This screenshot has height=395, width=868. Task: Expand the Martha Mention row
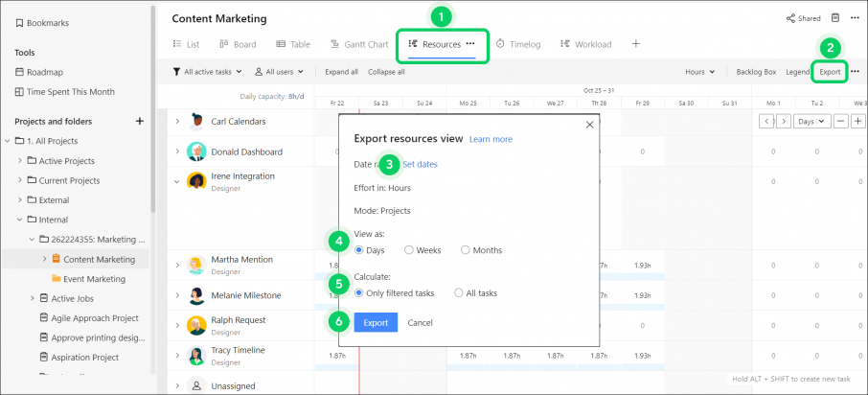(177, 266)
